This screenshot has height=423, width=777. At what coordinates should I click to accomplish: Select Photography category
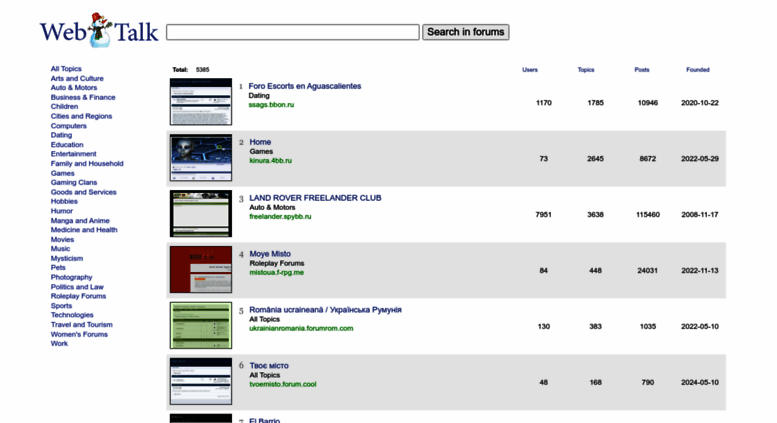click(71, 277)
